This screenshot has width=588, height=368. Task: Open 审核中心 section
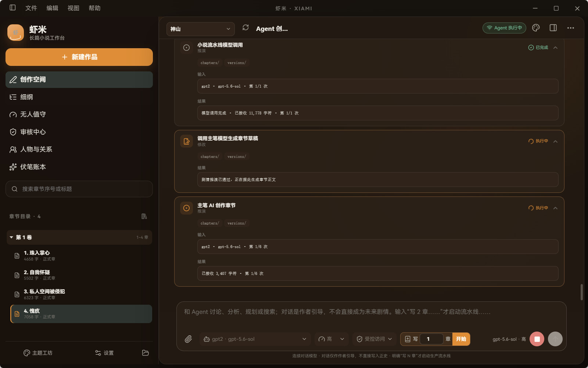click(79, 132)
